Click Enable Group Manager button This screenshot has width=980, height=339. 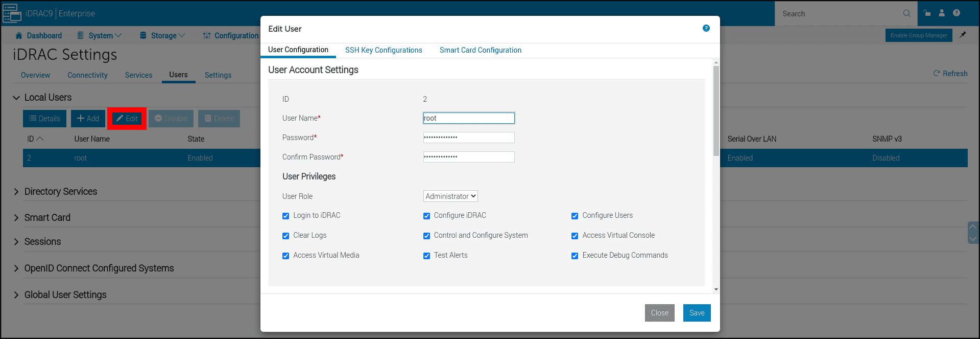click(918, 35)
